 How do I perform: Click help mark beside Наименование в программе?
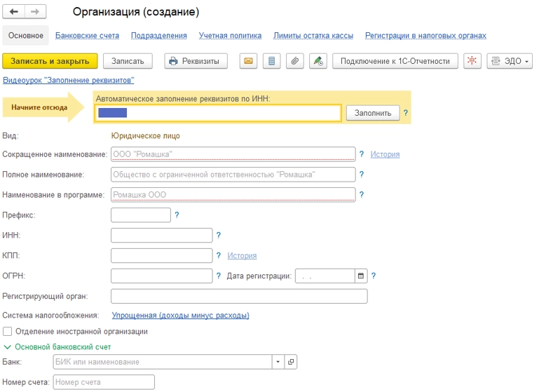(x=361, y=195)
